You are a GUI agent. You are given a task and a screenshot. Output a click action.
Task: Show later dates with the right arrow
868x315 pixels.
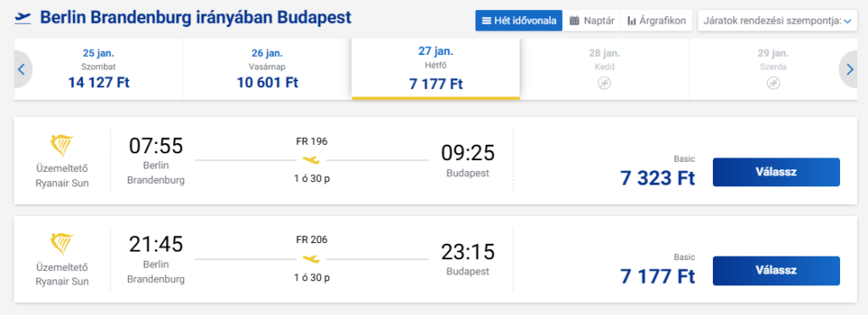click(x=849, y=69)
